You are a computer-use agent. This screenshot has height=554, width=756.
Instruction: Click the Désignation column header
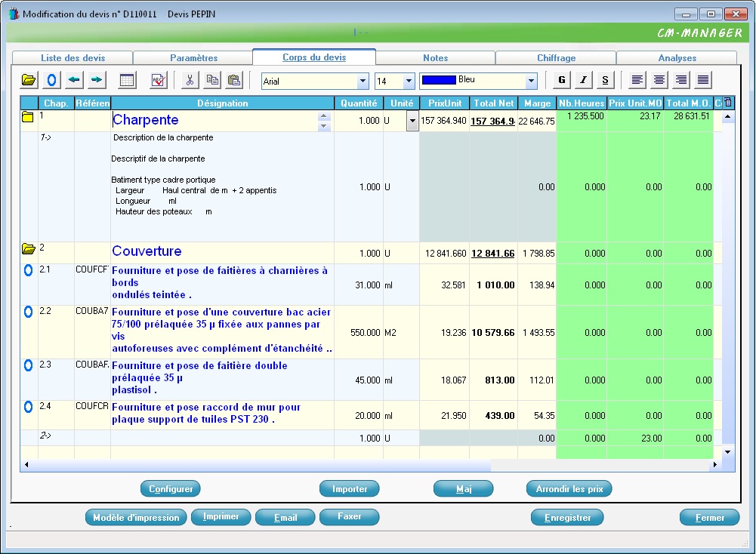coord(222,103)
